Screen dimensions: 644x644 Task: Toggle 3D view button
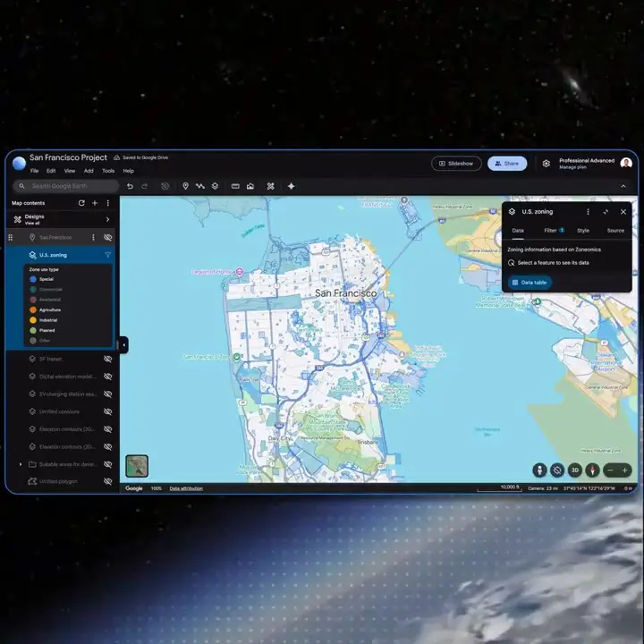pos(574,470)
